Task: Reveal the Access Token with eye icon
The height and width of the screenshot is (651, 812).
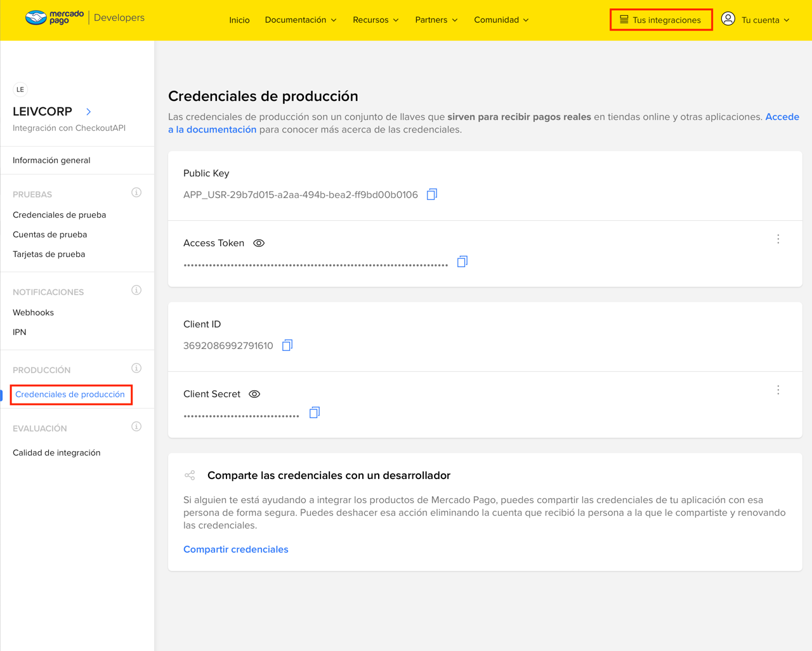Action: click(259, 243)
